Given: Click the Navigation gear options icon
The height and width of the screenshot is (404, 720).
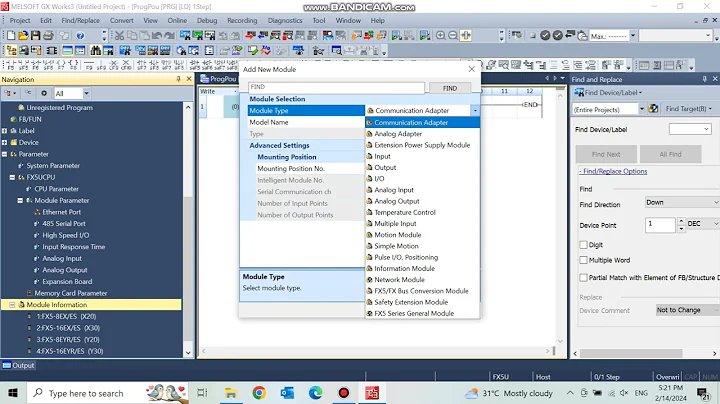Looking at the screenshot, I should tap(44, 93).
